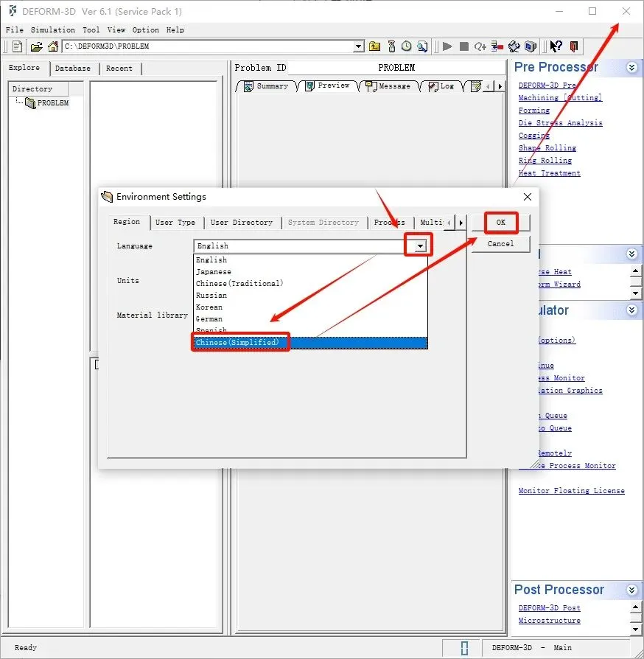This screenshot has width=644, height=659.
Task: Go to the home directory icon
Action: (x=53, y=46)
